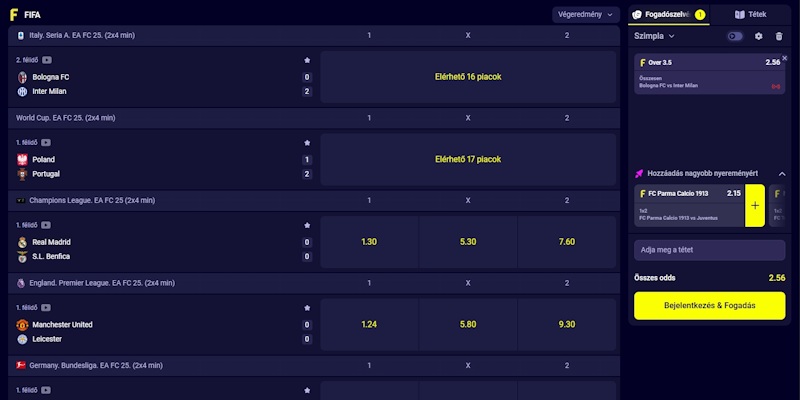Favorite the Real Madrid vs S.L. Benfica match
The image size is (800, 400).
pos(307,226)
